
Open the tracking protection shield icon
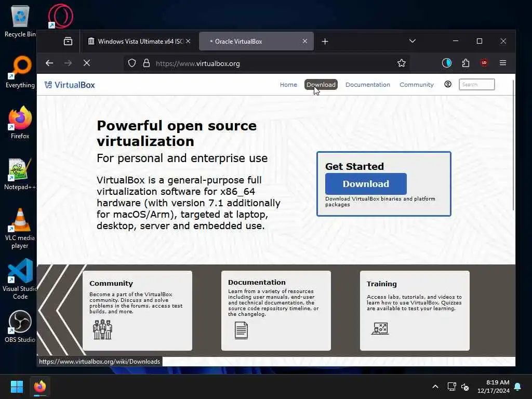(132, 63)
